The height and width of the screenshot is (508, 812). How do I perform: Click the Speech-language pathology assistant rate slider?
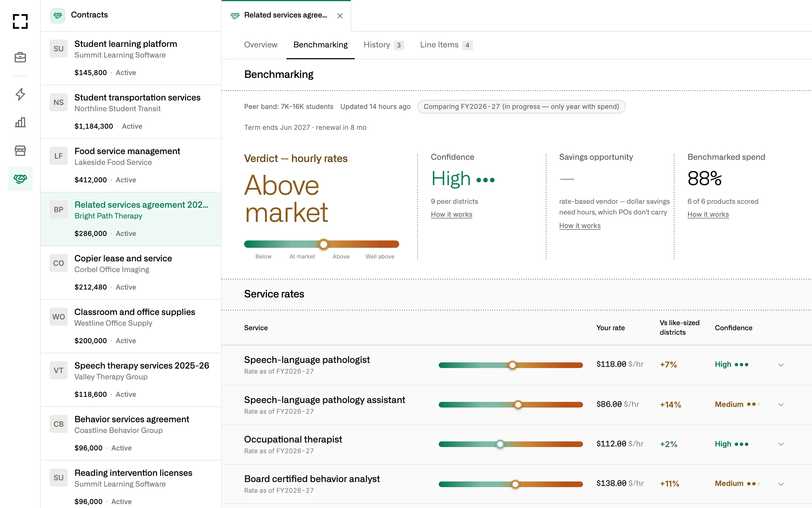(511, 405)
